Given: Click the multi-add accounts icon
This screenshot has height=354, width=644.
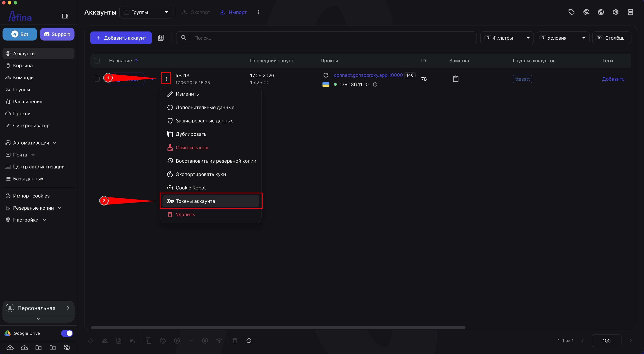Looking at the screenshot, I should click(161, 38).
